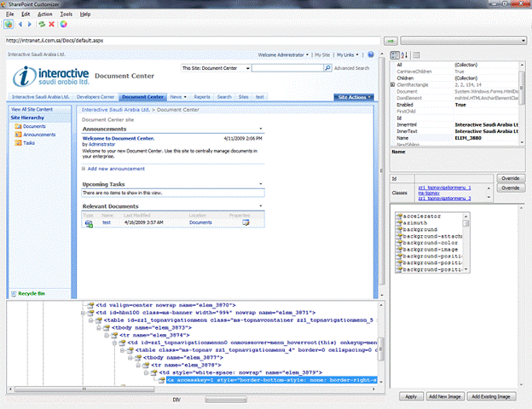Click the node icon for td elem_3870
The image size is (532, 409).
point(90,305)
